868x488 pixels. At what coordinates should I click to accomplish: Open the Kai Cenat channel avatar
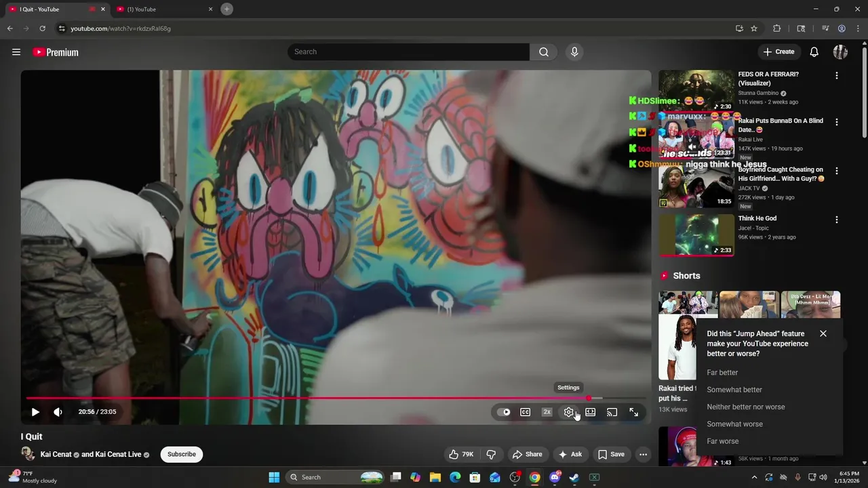coord(28,454)
